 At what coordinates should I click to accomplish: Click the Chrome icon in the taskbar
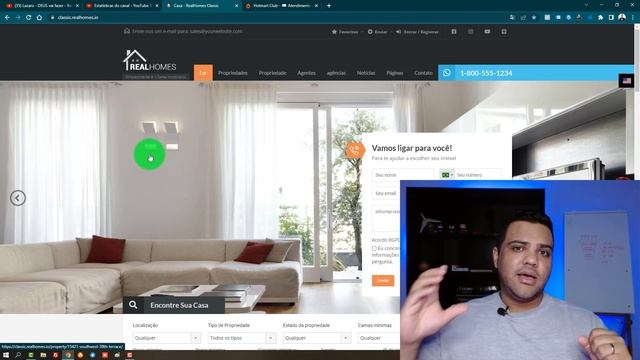click(68, 355)
